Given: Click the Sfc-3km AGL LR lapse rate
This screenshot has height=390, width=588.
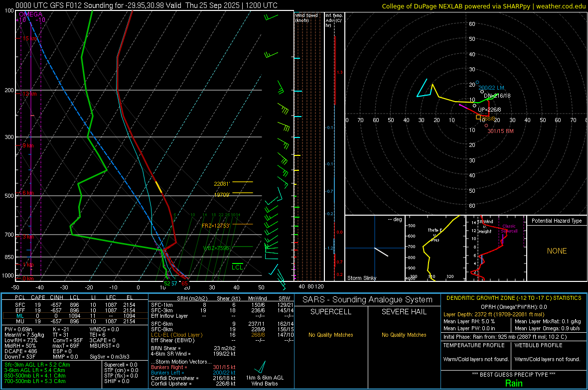Looking at the screenshot, I should pos(37,365).
